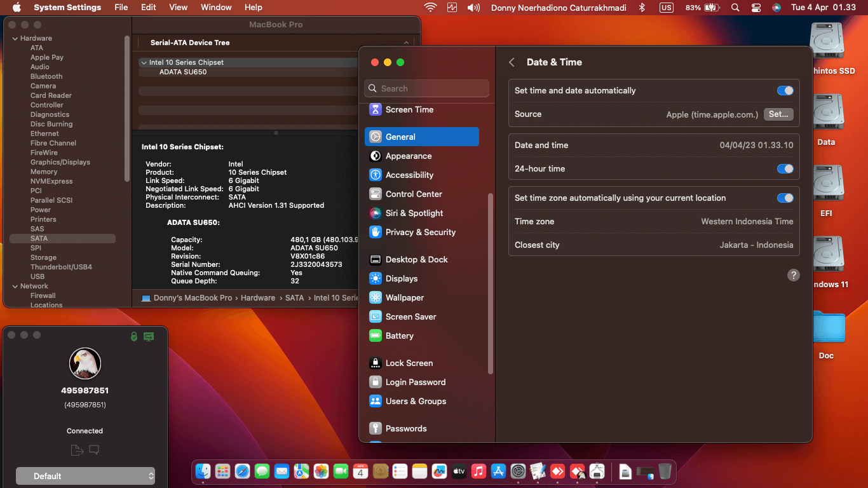Click the green lock icon in the remote session window
Screen dimensions: 868x488
(x=134, y=336)
